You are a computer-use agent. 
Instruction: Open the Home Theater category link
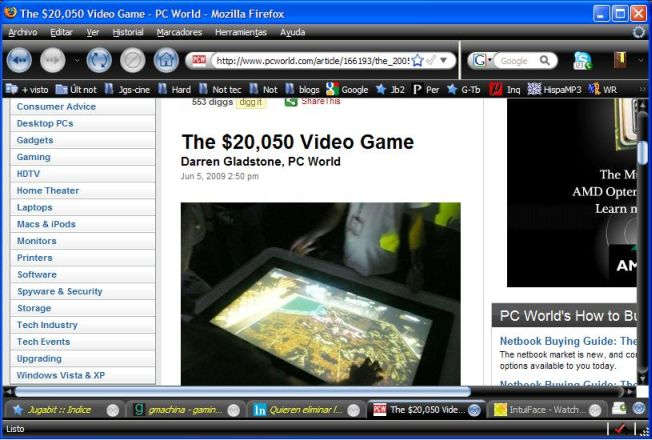[x=48, y=191]
